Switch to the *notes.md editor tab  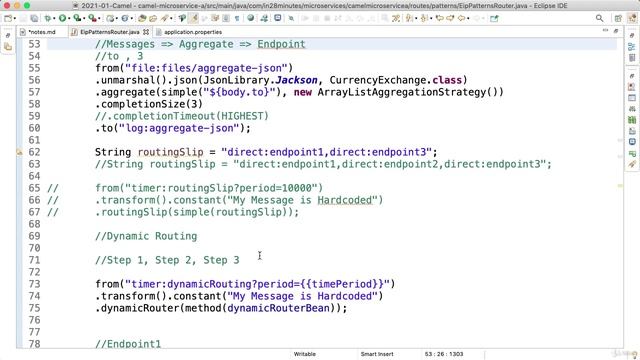pos(42,32)
